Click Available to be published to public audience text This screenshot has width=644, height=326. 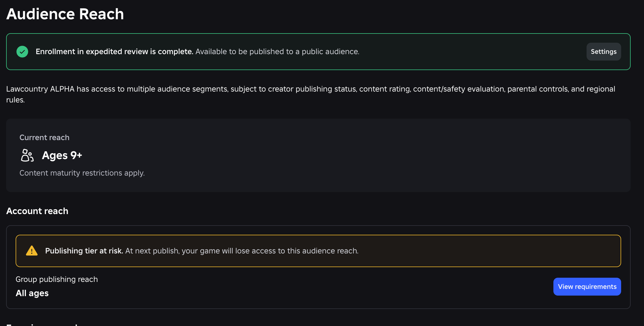click(x=277, y=52)
